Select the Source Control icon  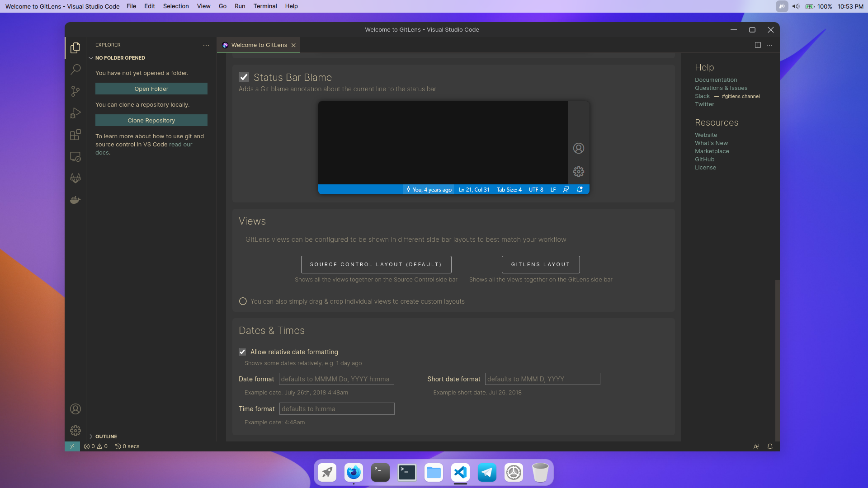(75, 91)
